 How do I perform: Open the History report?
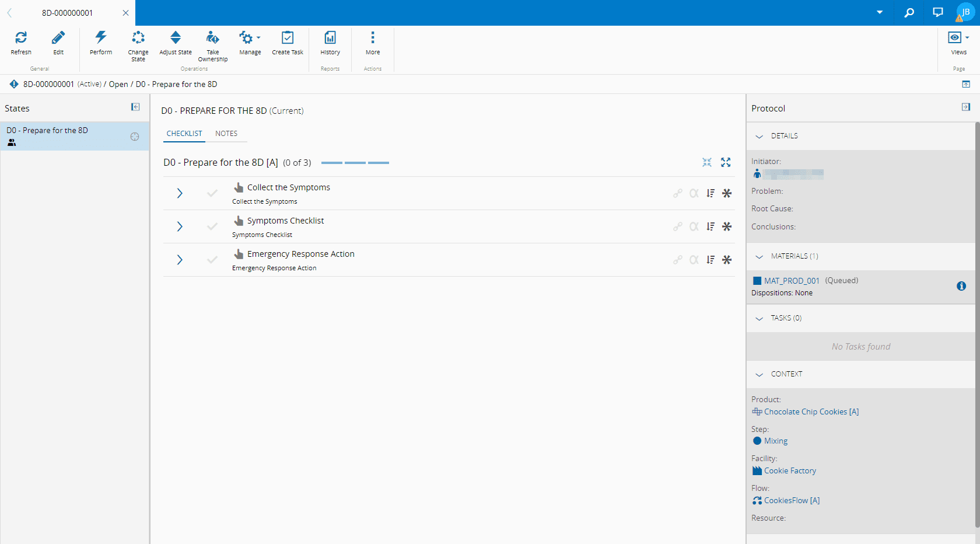coord(330,39)
